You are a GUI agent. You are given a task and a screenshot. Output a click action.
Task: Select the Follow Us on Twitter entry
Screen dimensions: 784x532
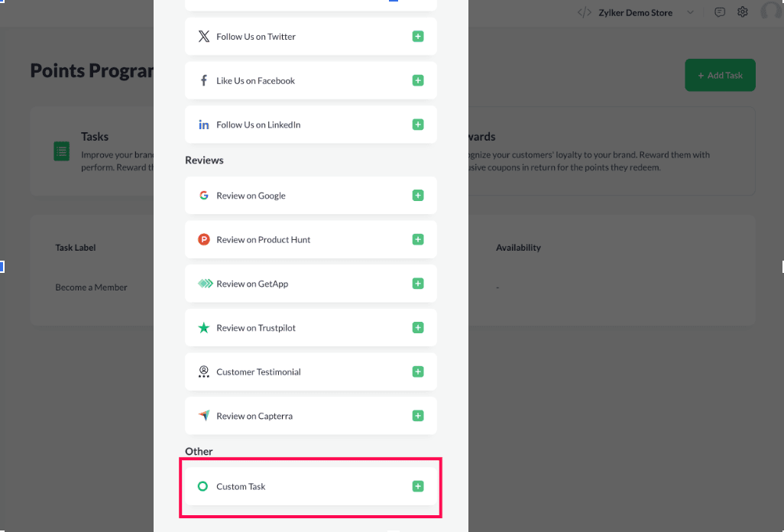[255, 37]
